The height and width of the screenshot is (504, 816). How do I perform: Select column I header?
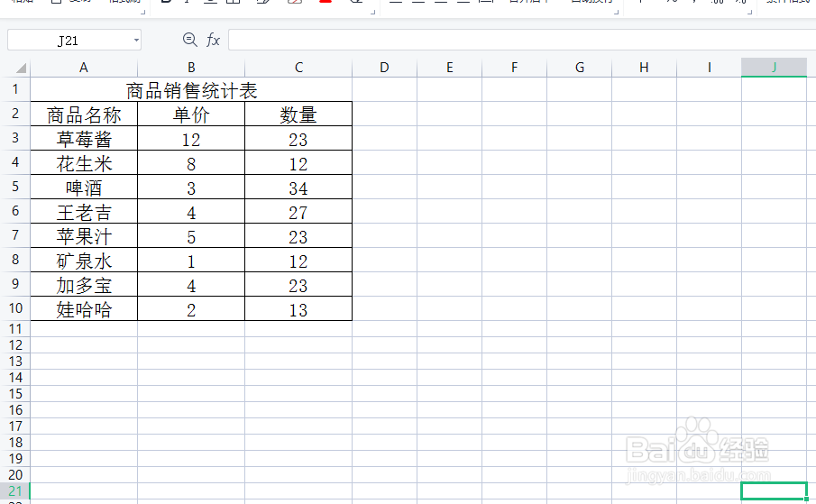[710, 68]
